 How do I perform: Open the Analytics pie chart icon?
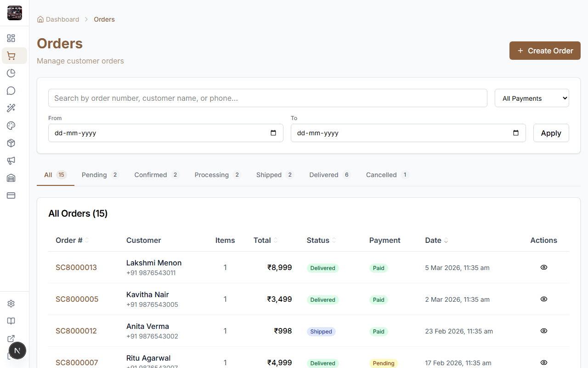coord(11,73)
